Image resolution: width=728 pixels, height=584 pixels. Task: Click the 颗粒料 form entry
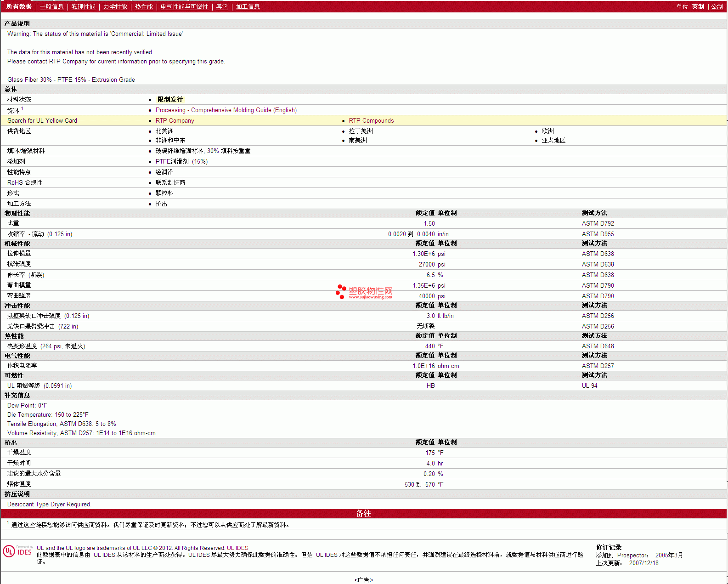164,193
